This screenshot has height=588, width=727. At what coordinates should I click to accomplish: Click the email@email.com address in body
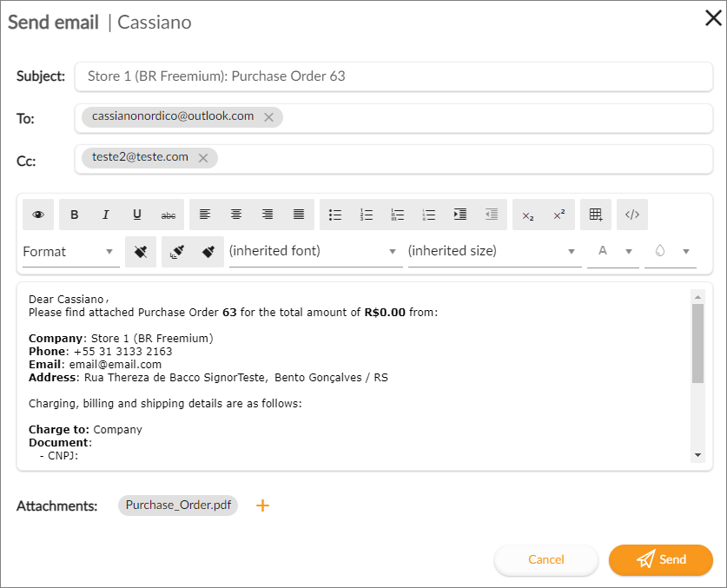tap(116, 365)
